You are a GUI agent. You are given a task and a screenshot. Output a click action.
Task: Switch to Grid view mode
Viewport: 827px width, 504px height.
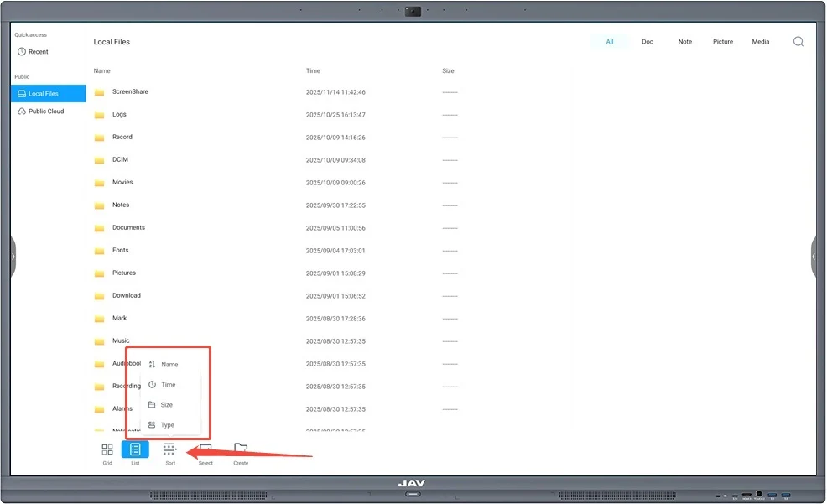pos(107,450)
